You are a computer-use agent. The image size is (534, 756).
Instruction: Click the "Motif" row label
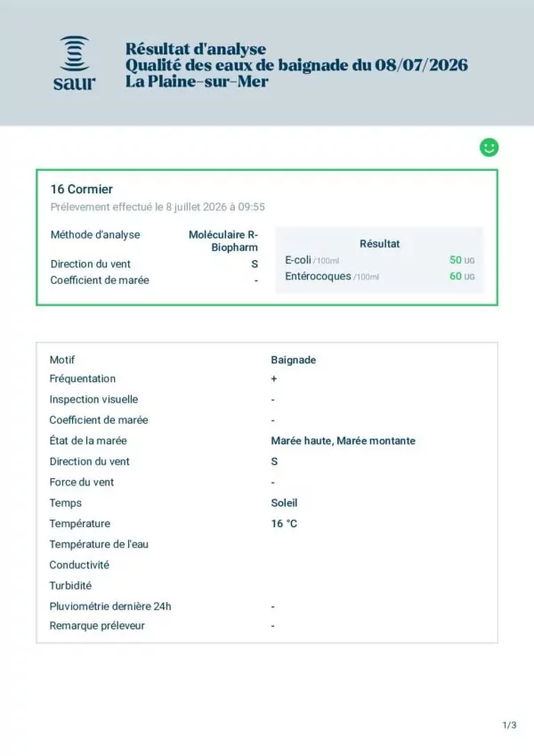point(62,360)
